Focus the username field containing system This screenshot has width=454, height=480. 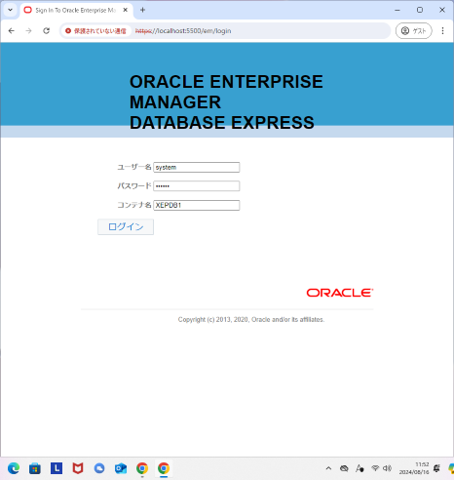196,167
